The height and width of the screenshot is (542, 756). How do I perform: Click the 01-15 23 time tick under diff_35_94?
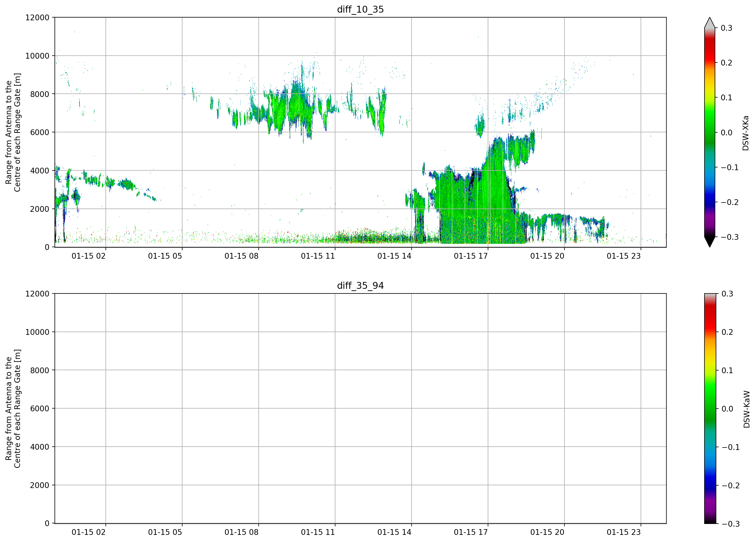624,532
